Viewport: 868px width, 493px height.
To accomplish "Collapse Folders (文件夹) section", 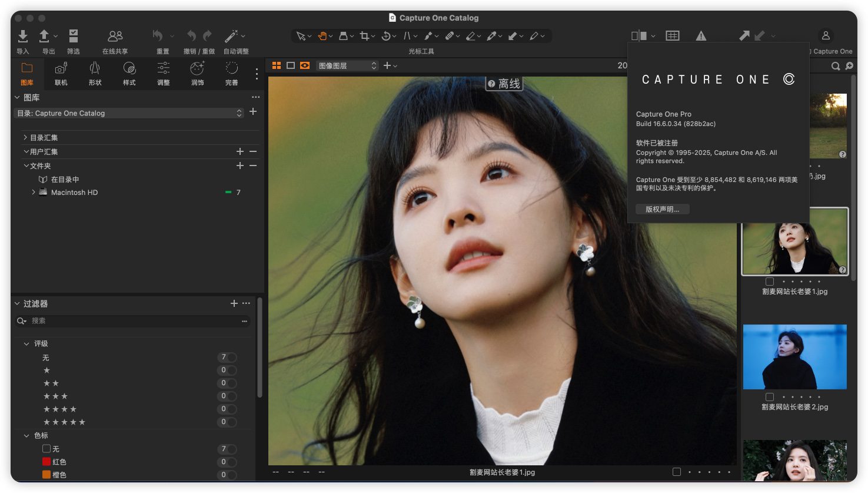I will [x=26, y=166].
